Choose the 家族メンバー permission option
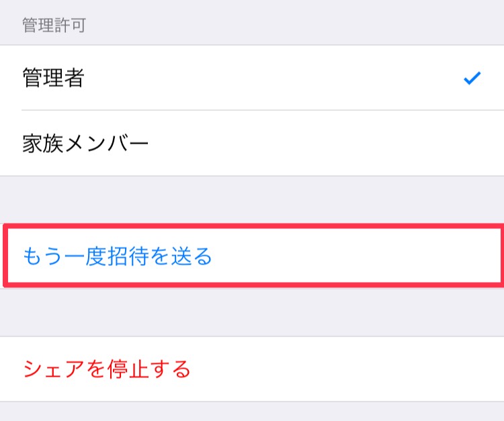This screenshot has height=421, width=504. 252,144
